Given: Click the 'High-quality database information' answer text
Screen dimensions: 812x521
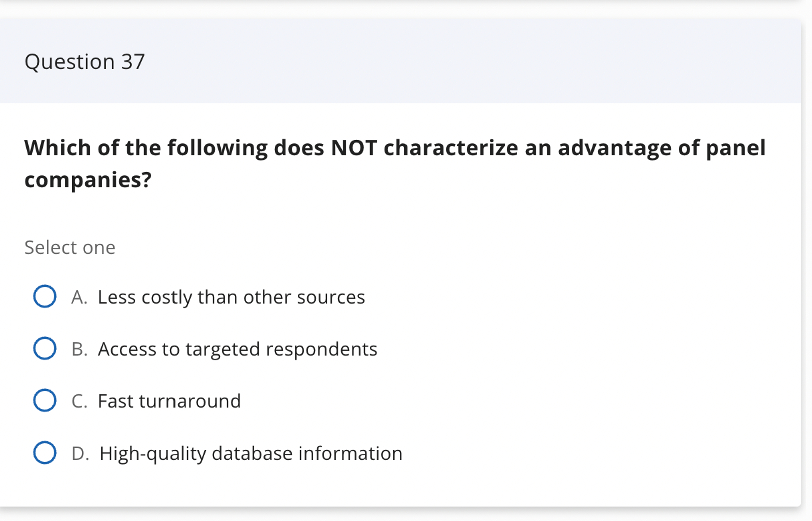Looking at the screenshot, I should (251, 453).
